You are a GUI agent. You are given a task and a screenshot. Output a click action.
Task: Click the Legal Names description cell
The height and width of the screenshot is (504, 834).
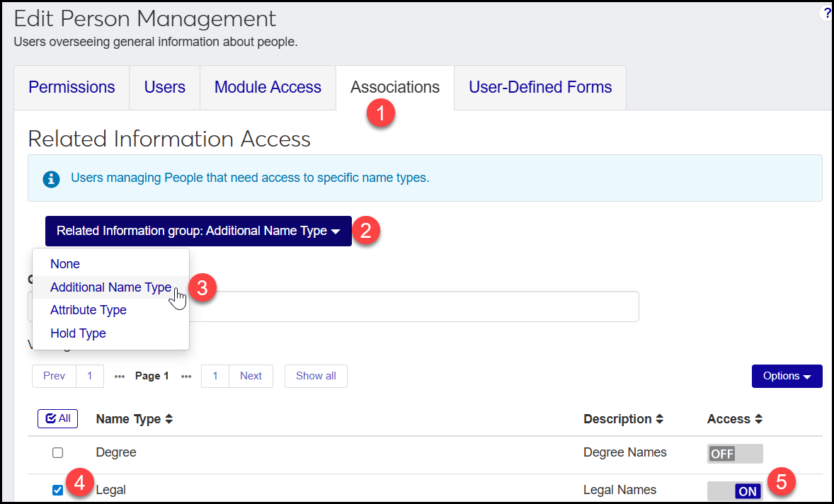pos(619,490)
